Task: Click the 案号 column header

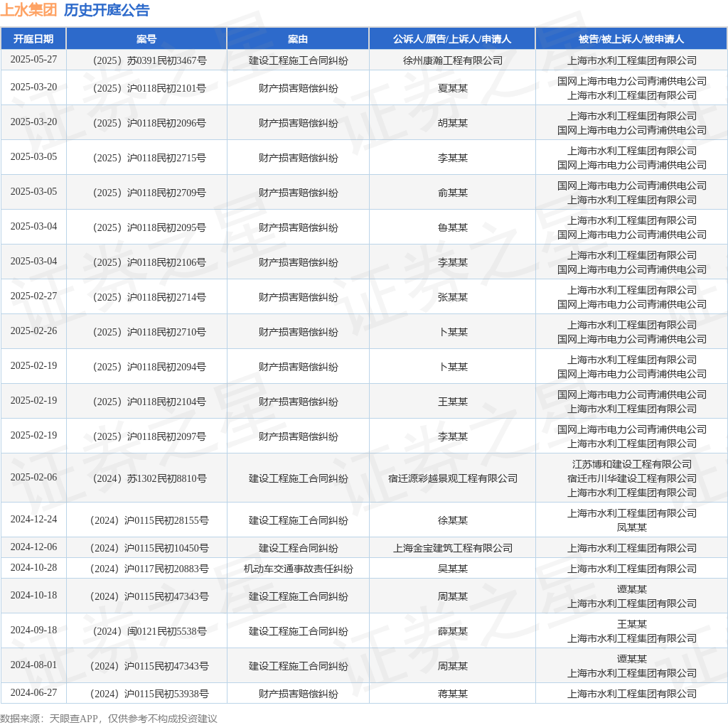Action: tap(146, 39)
